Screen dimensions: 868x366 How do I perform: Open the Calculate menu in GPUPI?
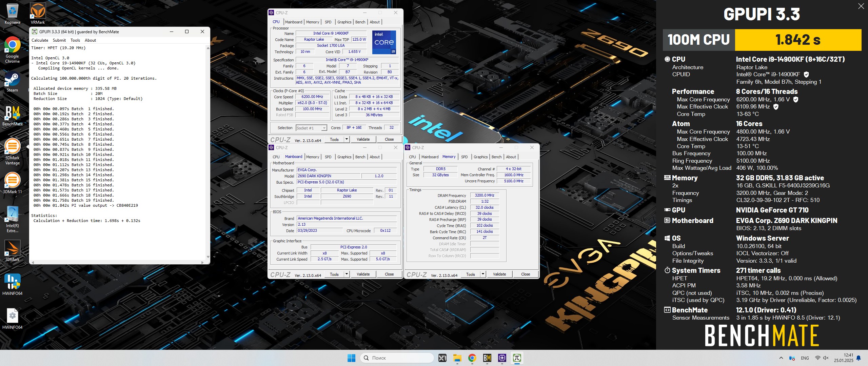pyautogui.click(x=40, y=40)
